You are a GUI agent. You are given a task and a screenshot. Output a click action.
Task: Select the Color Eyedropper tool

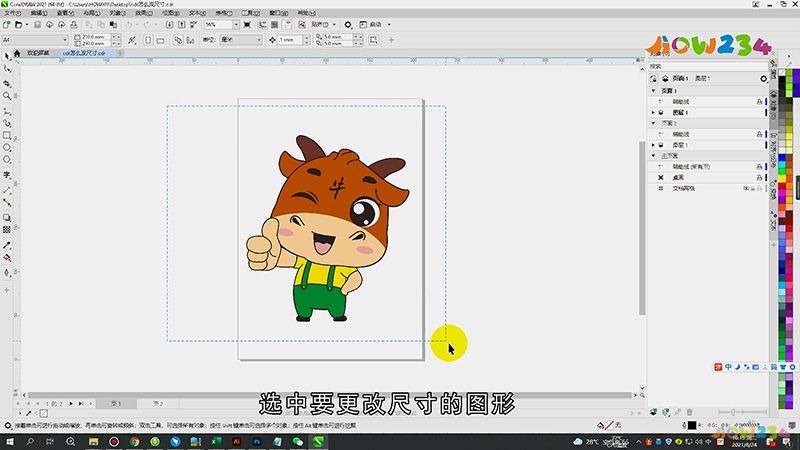(7, 245)
